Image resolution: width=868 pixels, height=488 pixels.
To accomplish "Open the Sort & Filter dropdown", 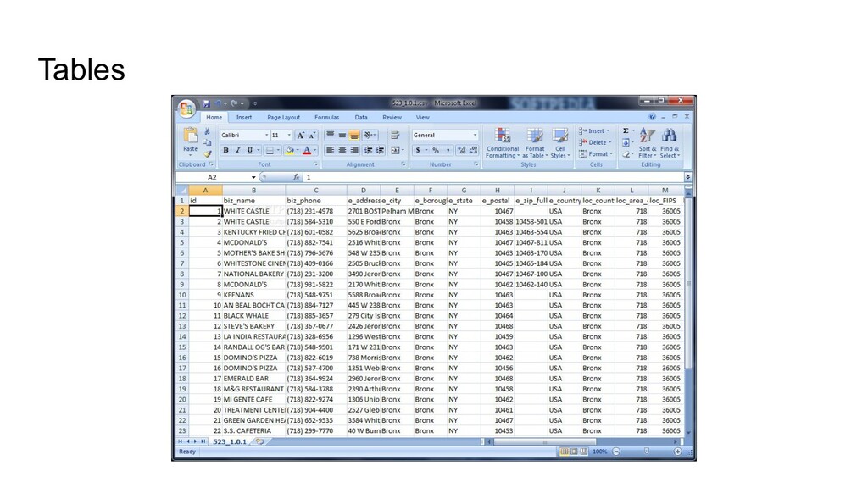I will pos(647,142).
